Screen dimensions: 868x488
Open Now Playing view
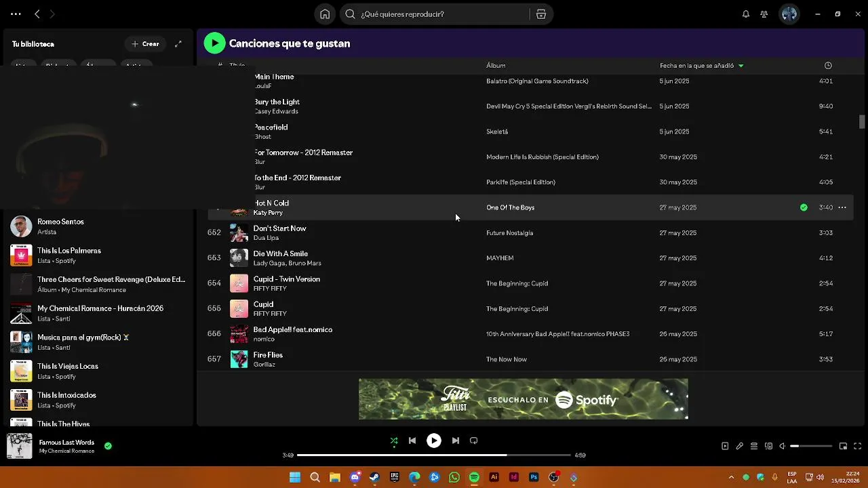725,446
